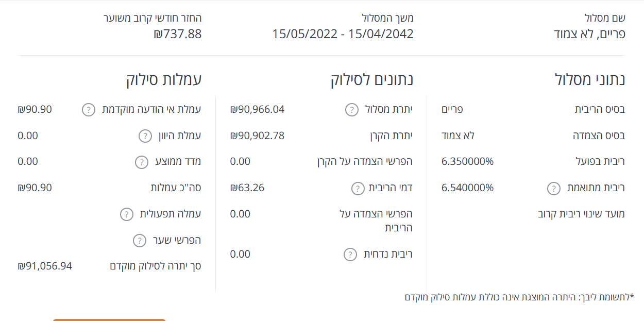Click the help icon for עמלת אי הודעה מוקדמת
The width and height of the screenshot is (644, 321).
pyautogui.click(x=89, y=110)
